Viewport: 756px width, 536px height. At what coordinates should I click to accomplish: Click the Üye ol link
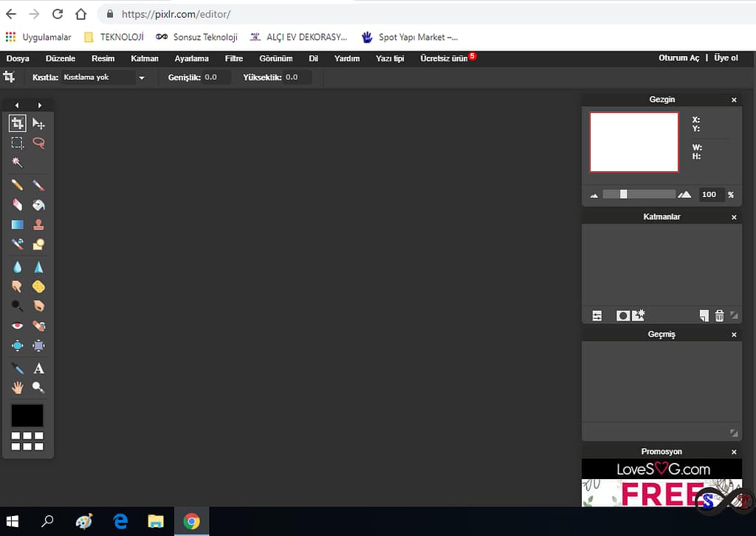point(726,58)
